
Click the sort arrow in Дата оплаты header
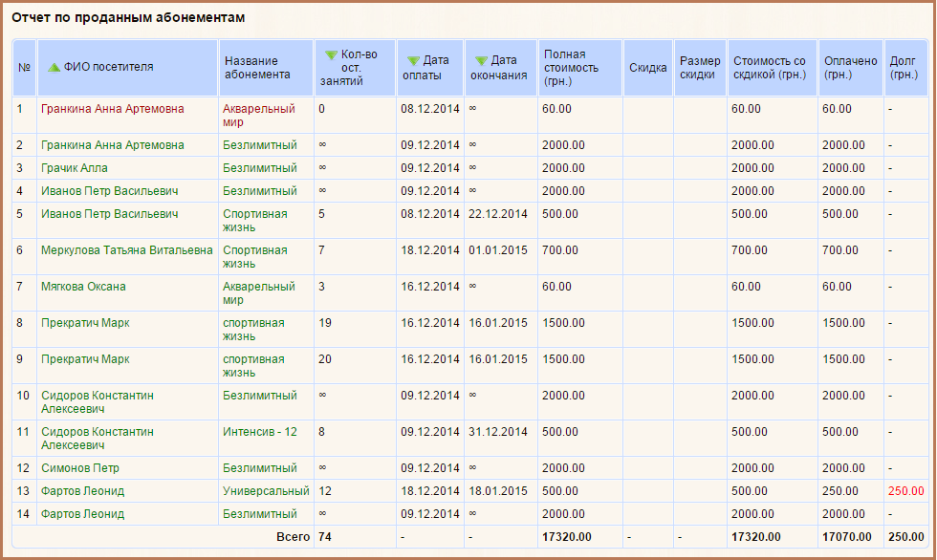413,61
